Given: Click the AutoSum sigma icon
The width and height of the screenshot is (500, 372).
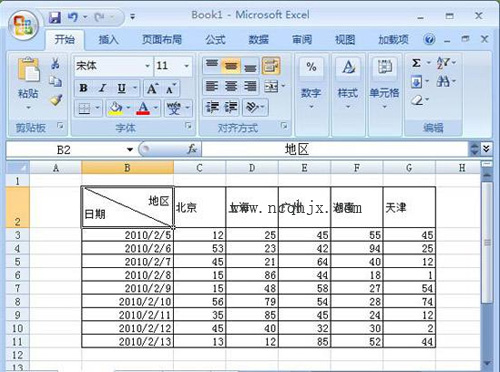Looking at the screenshot, I should [416, 63].
